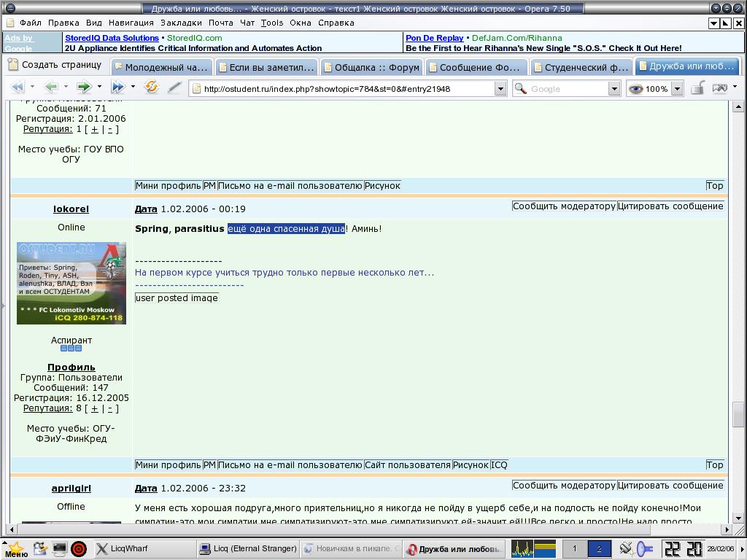Open the Меню star launcher in taskbar
The height and width of the screenshot is (560, 747).
[15, 549]
